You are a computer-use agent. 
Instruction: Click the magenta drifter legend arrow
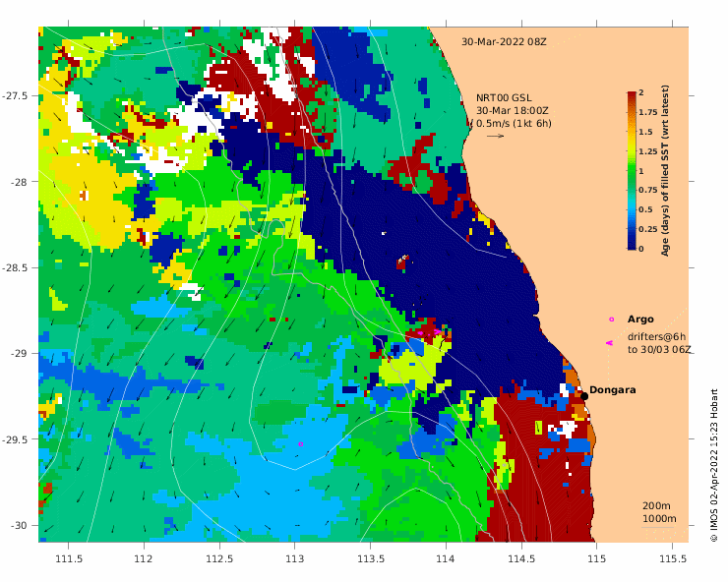click(609, 343)
